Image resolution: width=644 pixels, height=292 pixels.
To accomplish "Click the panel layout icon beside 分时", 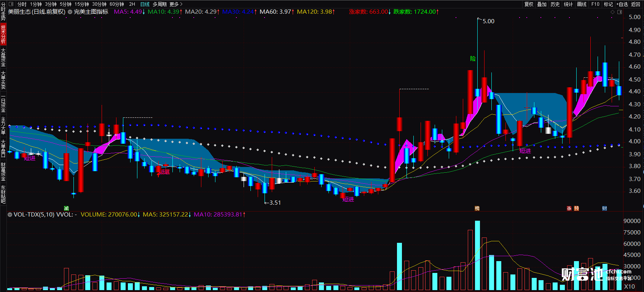I will (x=11, y=4).
